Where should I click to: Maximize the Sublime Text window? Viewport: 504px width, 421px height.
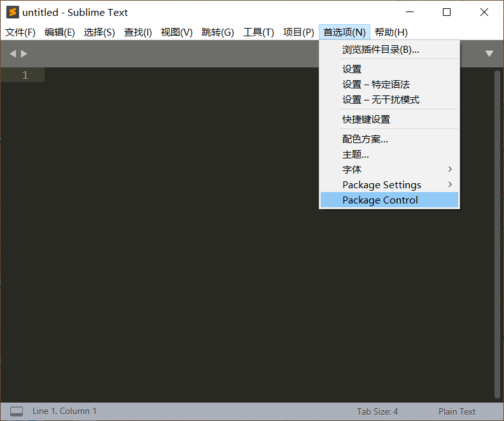(x=447, y=12)
